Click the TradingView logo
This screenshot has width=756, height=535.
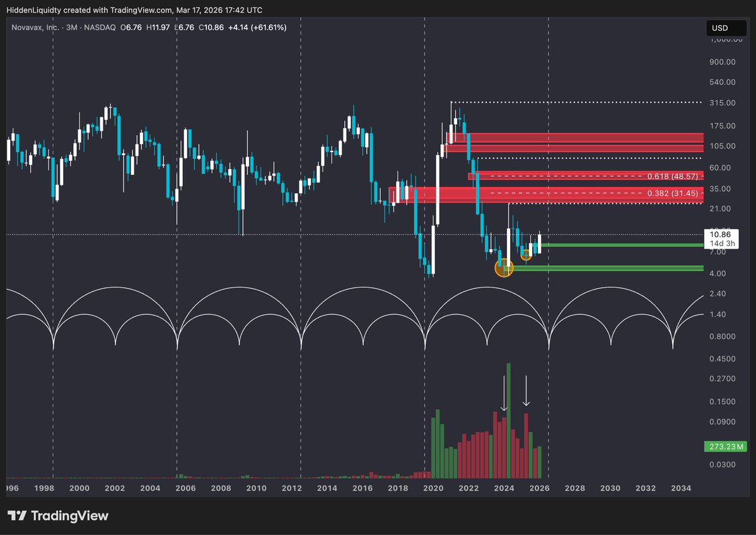tap(58, 515)
